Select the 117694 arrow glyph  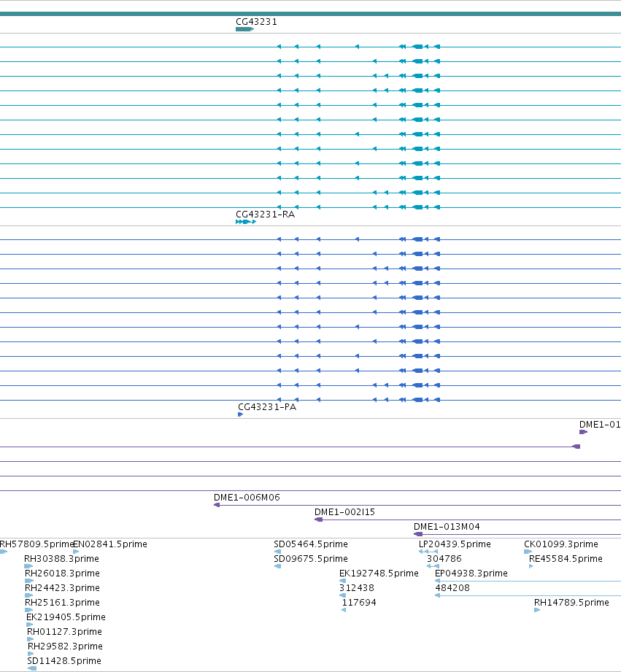point(344,610)
